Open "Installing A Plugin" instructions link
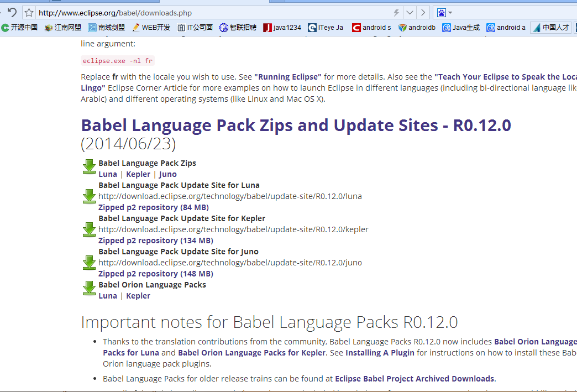This screenshot has height=392, width=577. [380, 353]
